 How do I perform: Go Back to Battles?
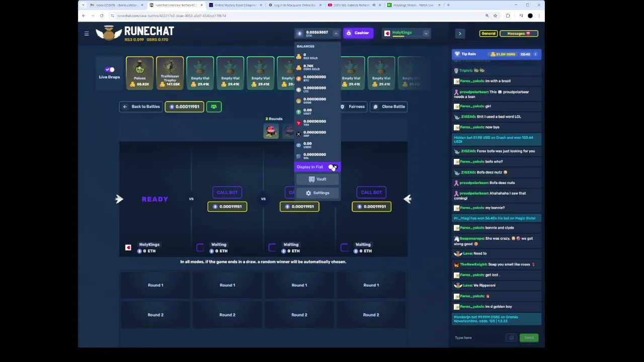tap(141, 107)
